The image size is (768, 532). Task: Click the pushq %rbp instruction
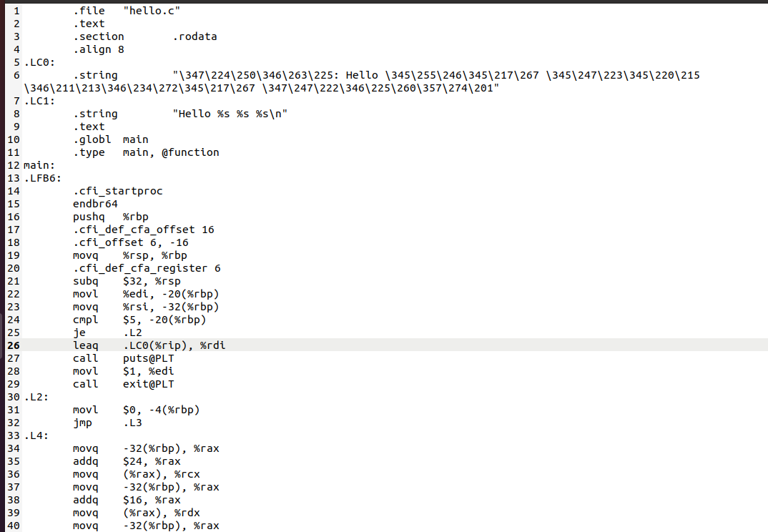point(111,217)
